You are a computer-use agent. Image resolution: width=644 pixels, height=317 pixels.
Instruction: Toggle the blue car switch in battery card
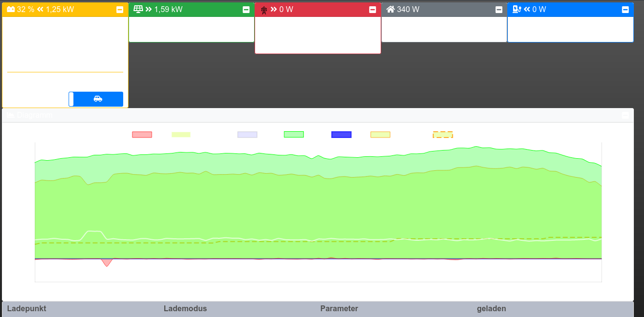click(x=96, y=99)
